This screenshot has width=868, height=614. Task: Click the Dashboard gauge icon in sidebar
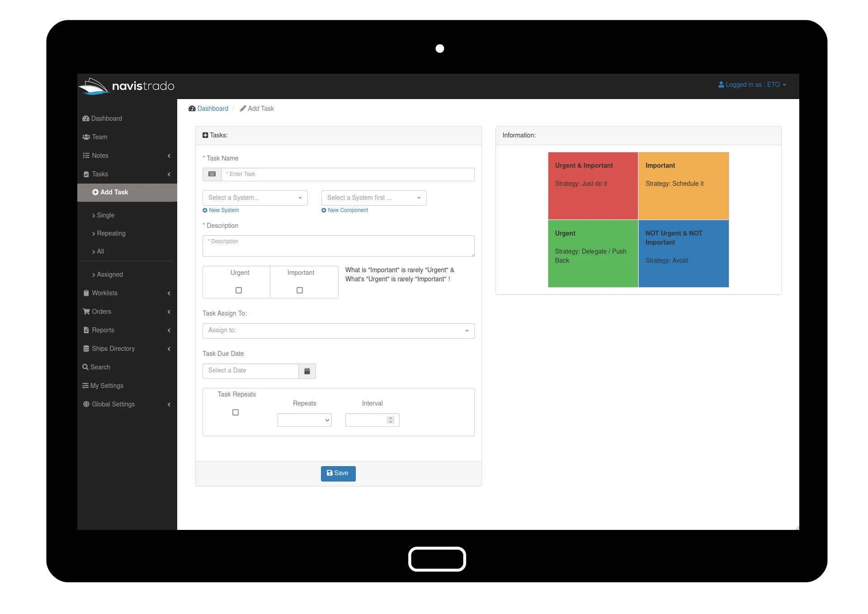85,118
